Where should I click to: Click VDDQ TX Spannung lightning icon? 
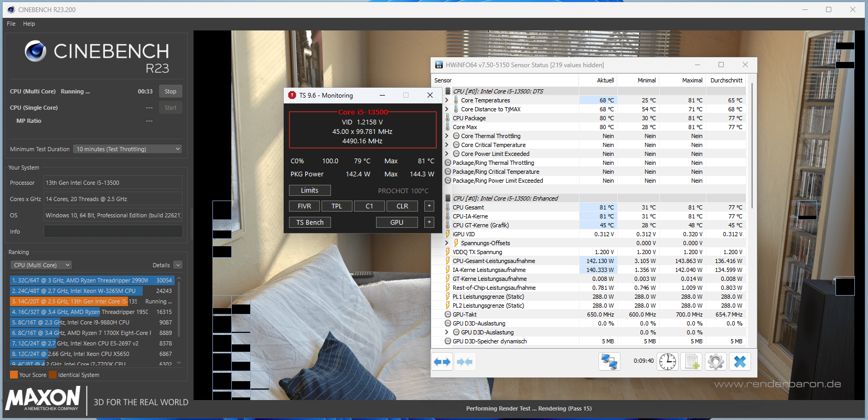pyautogui.click(x=447, y=251)
